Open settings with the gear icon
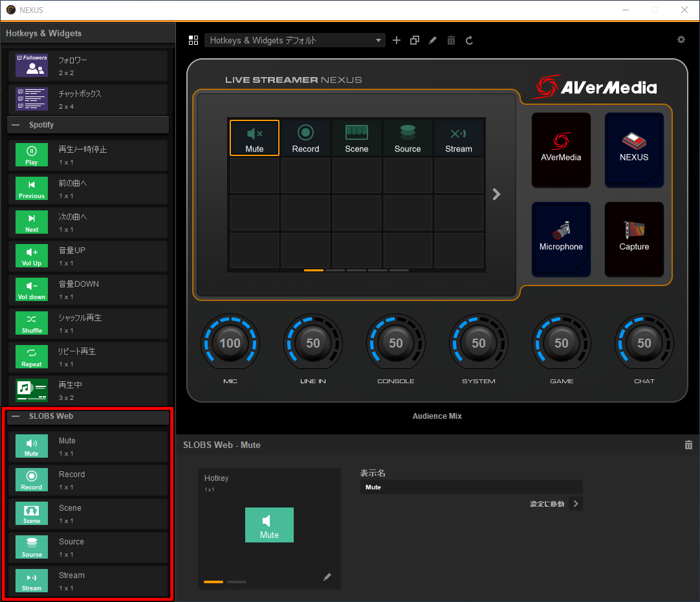Screen dimensions: 700x602 (x=681, y=39)
